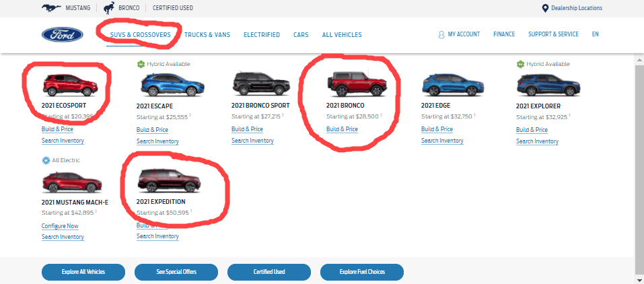Open Mustang Mach-E Configure Now link
644x284 pixels.
pyautogui.click(x=60, y=226)
